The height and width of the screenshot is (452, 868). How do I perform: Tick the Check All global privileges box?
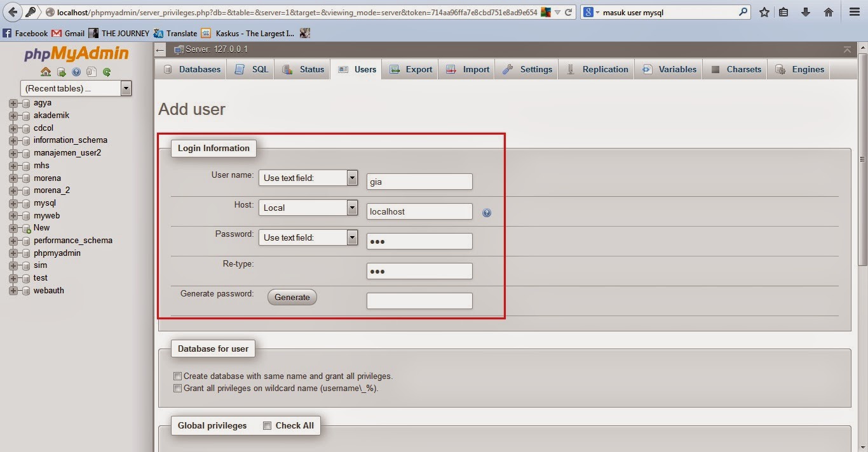267,426
